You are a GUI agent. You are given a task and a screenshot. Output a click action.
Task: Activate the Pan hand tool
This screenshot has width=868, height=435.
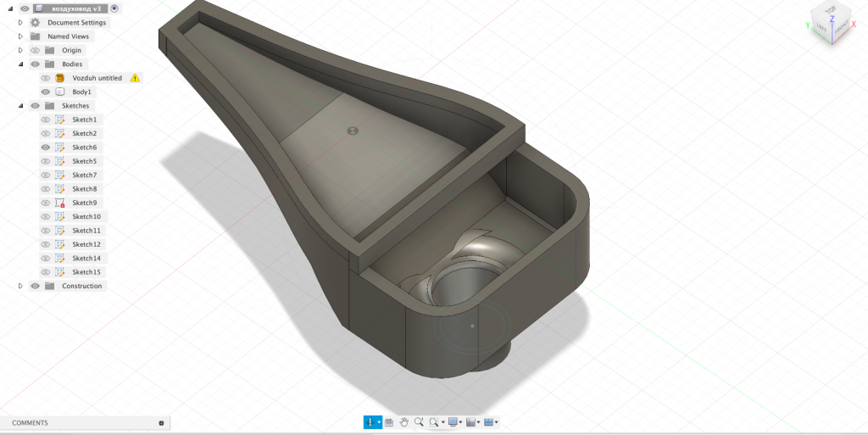[404, 421]
